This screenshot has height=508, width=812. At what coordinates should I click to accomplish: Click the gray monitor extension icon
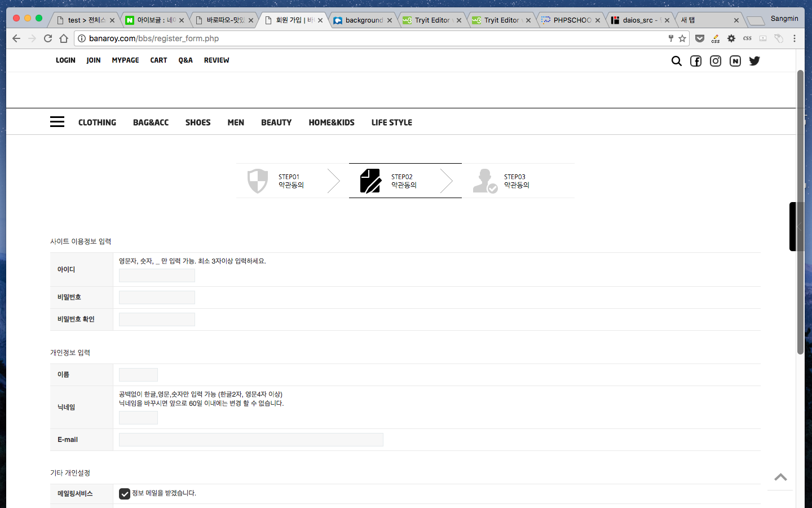click(x=763, y=38)
